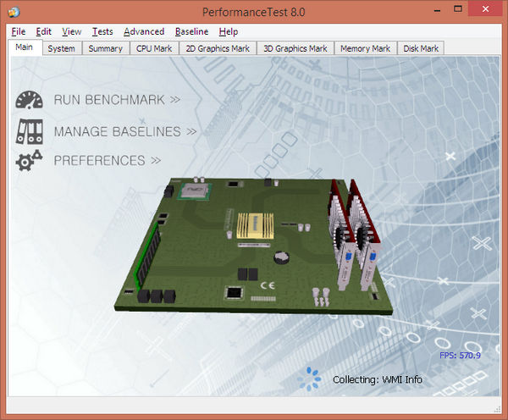Switch to the System tab
The height and width of the screenshot is (420, 508).
[x=61, y=48]
